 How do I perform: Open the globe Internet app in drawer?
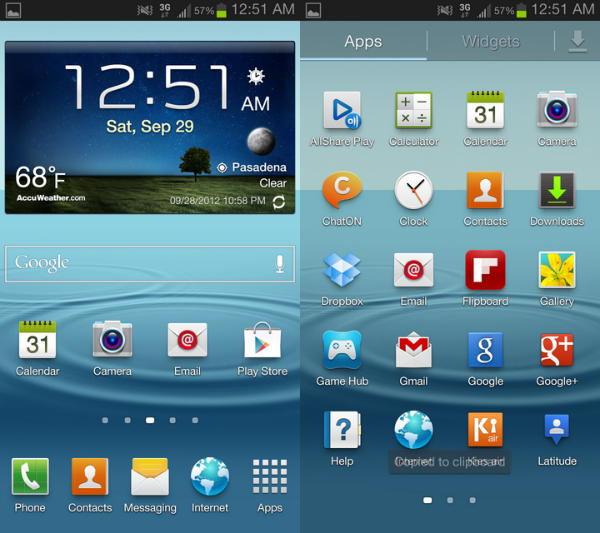point(414,429)
